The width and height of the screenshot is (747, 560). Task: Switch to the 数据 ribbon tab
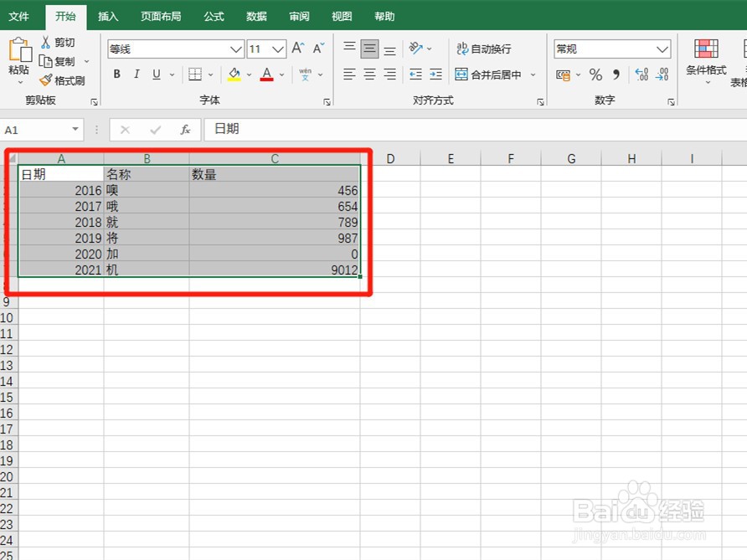(x=255, y=16)
